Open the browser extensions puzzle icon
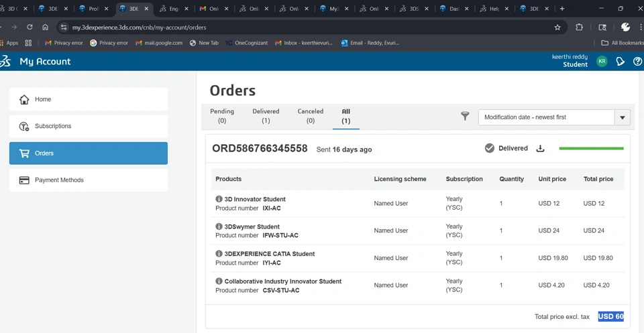Screen dimensions: 644x333 point(579,27)
